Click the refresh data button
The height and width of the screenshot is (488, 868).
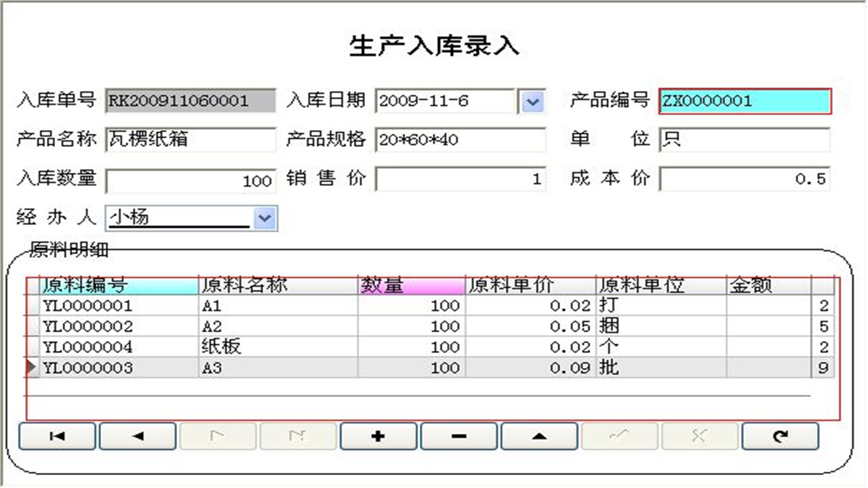(x=780, y=436)
